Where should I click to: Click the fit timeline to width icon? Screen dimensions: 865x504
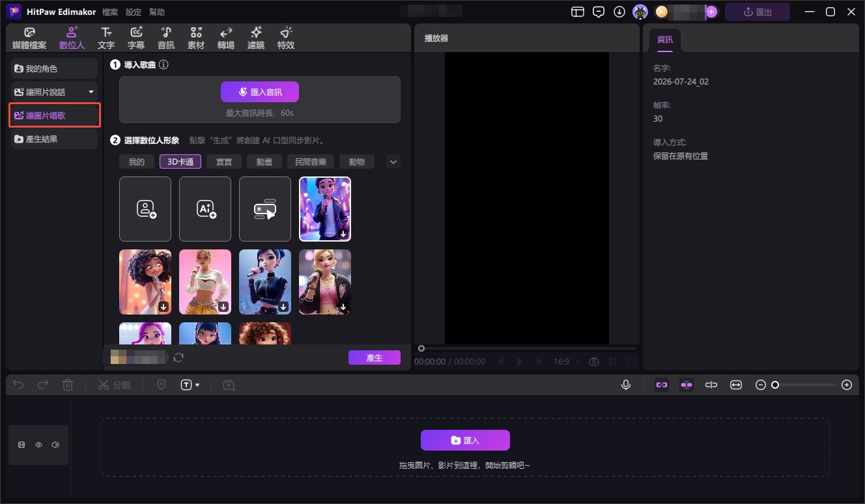pyautogui.click(x=736, y=385)
